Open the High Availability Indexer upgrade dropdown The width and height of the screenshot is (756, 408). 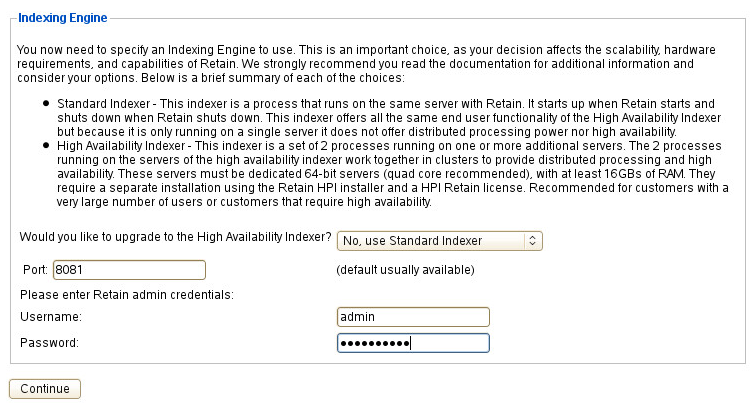(438, 241)
